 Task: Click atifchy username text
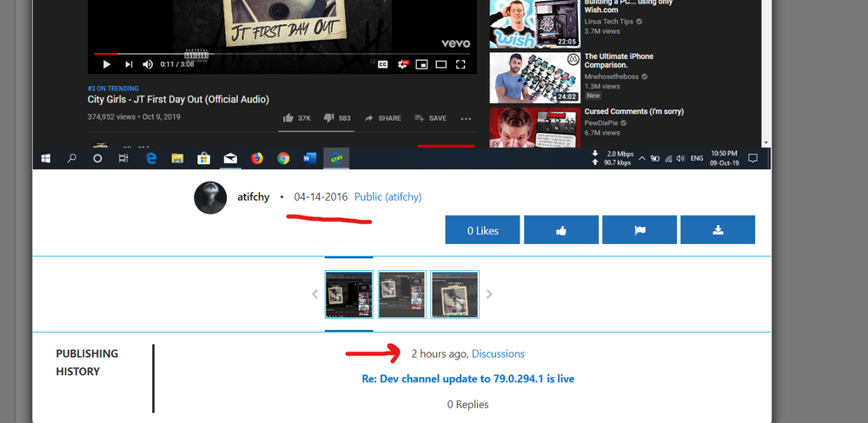pos(254,197)
